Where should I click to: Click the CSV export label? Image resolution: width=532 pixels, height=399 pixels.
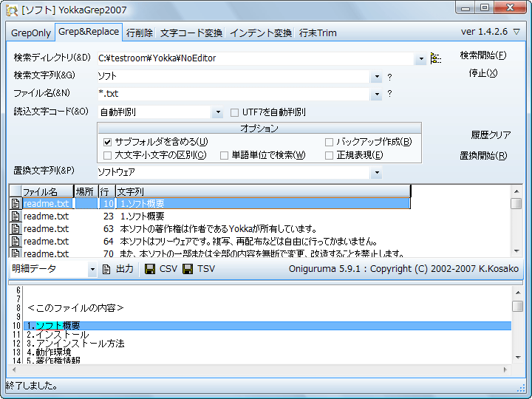168,269
